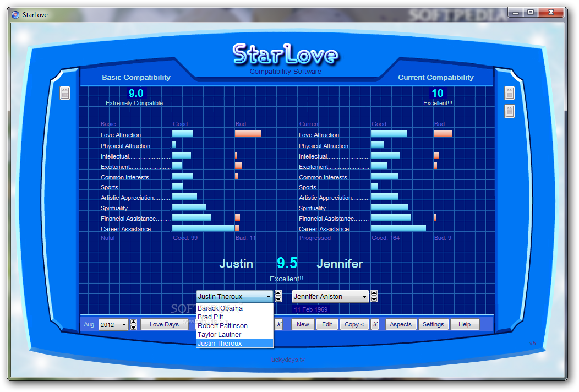Pick Robert Pattinson from the list
The image size is (579, 392).
[x=234, y=326]
